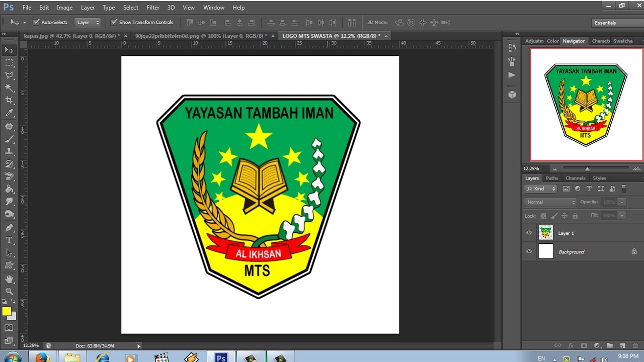Select the Pen tool
Image resolution: width=644 pixels, height=362 pixels.
pyautogui.click(x=9, y=228)
